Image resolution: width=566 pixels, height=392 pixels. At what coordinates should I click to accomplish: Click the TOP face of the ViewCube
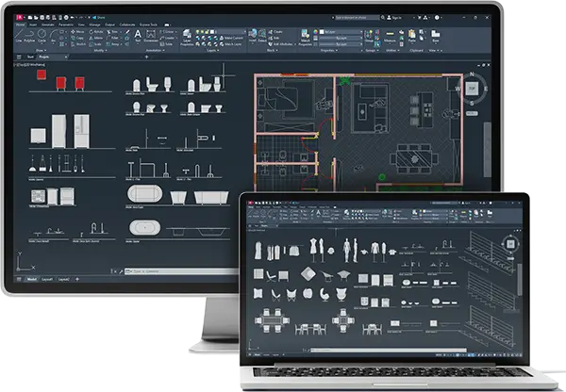tap(472, 89)
